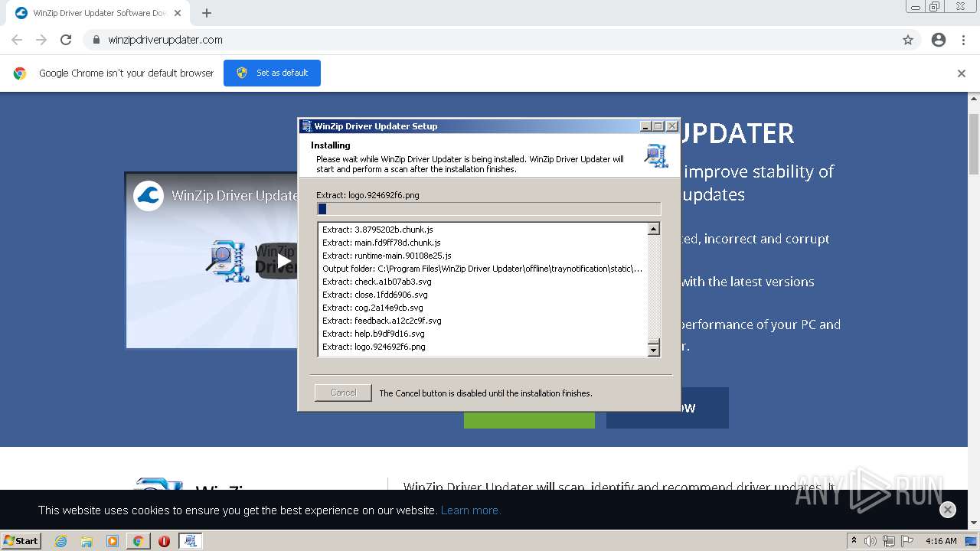The image size is (980, 551).
Task: View site info via the lock icon
Action: 96,40
